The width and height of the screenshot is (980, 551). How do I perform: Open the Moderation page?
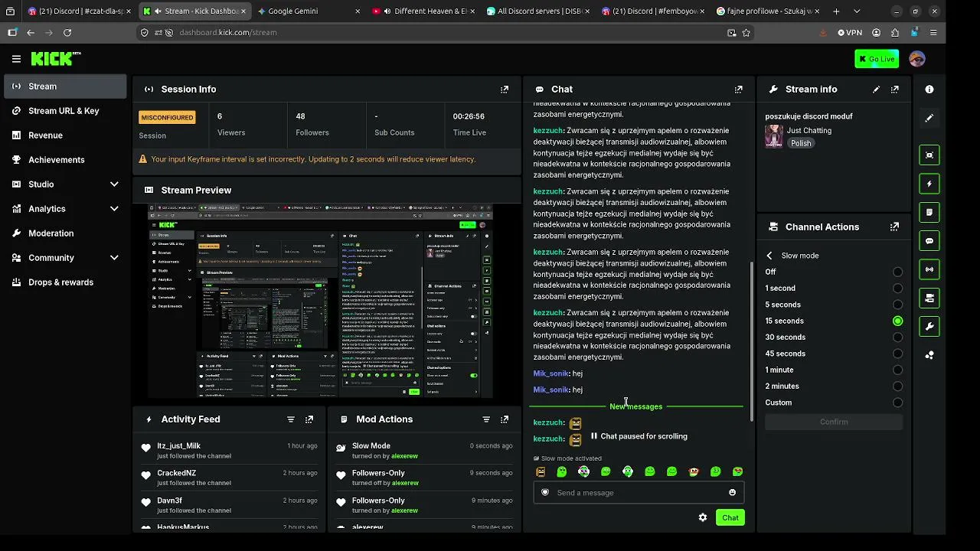(65, 233)
